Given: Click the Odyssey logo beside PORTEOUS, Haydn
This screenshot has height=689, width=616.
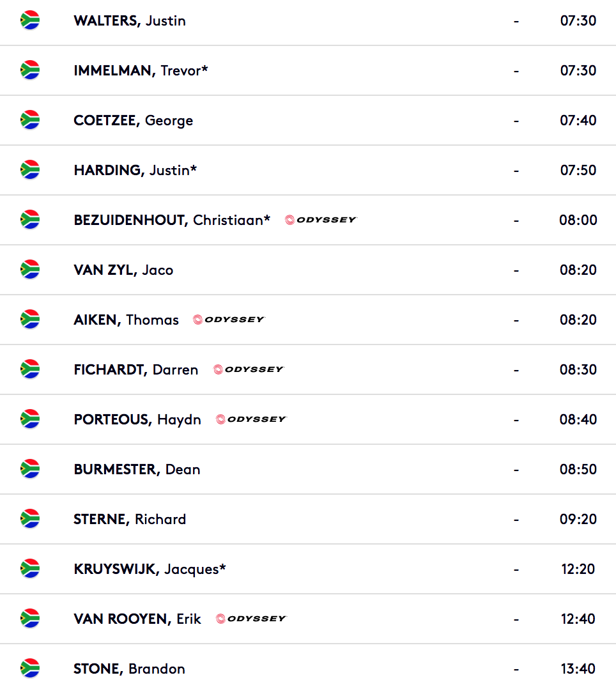Looking at the screenshot, I should click(x=252, y=419).
